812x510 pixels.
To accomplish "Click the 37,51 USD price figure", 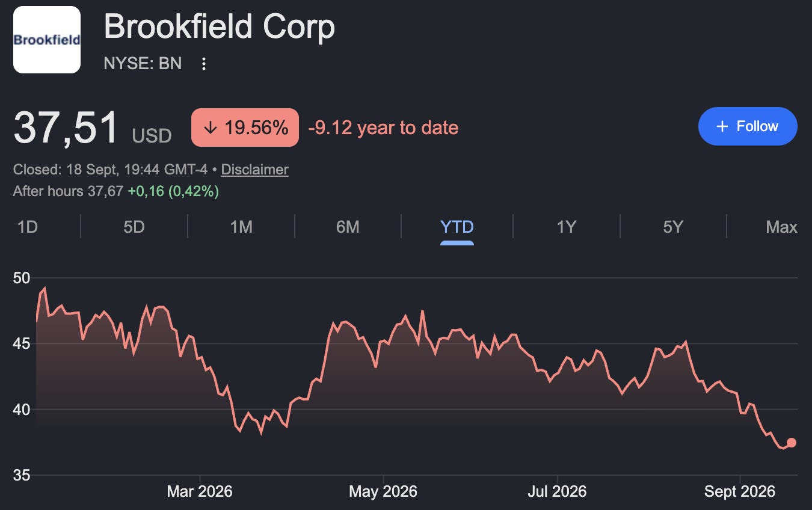I will 93,128.
